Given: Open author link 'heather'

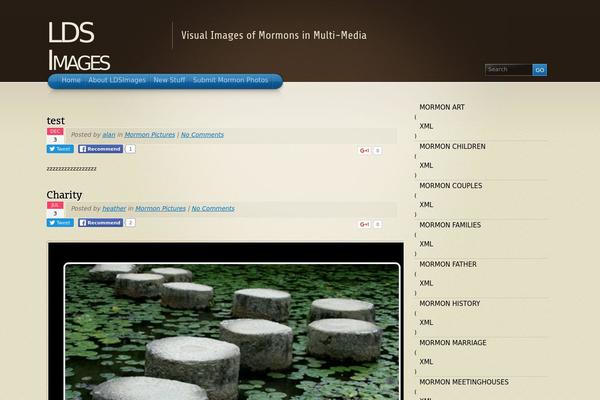Looking at the screenshot, I should coord(114,209).
